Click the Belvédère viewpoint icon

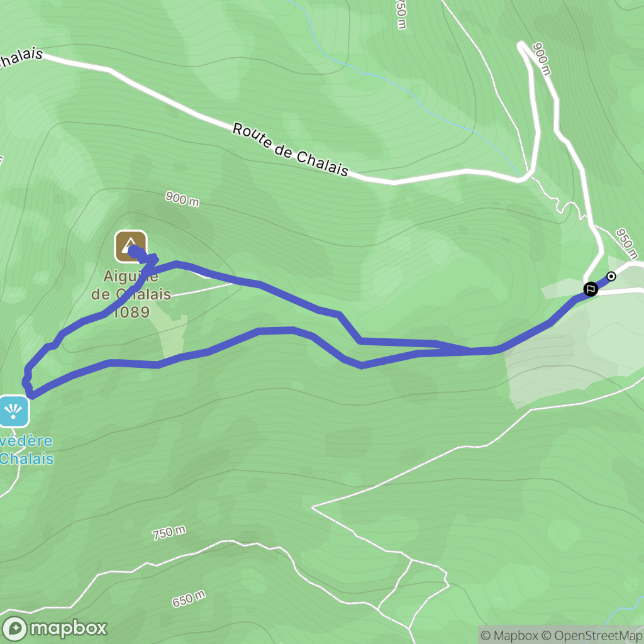(x=14, y=411)
